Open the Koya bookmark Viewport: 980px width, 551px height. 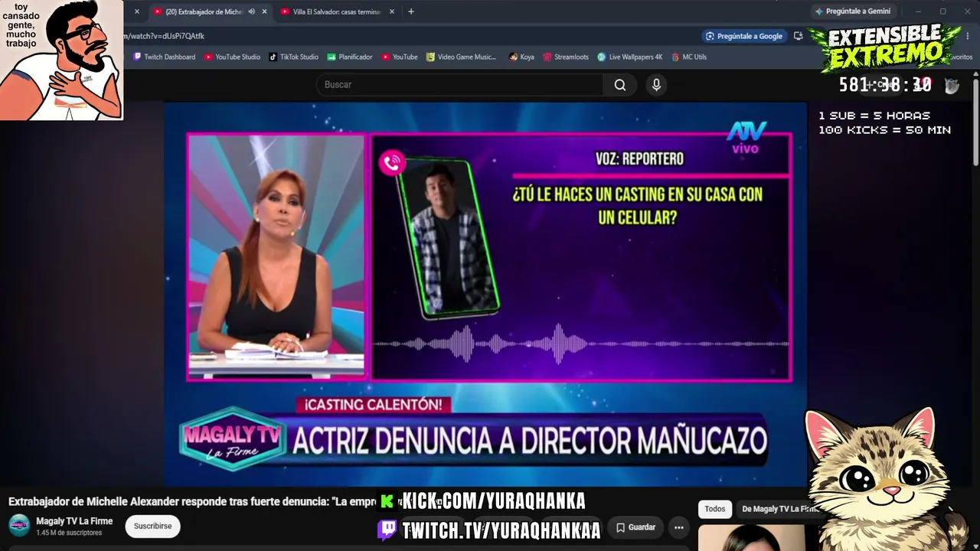521,57
